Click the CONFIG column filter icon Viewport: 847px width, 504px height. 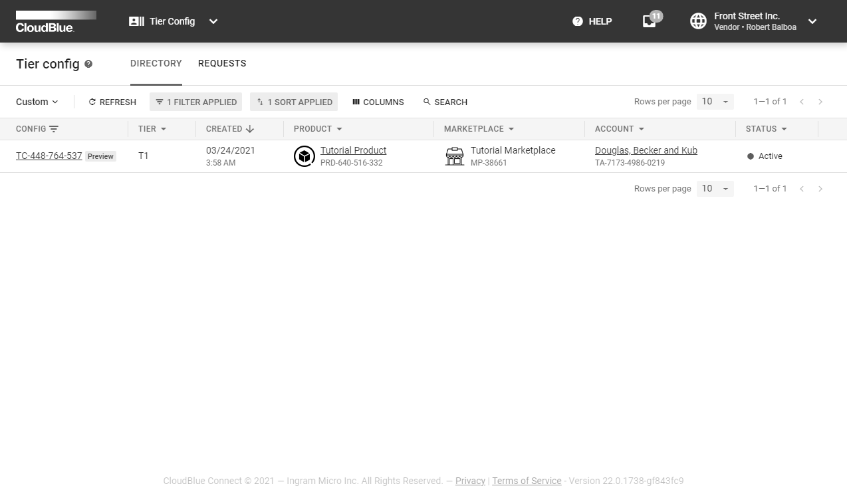point(54,129)
